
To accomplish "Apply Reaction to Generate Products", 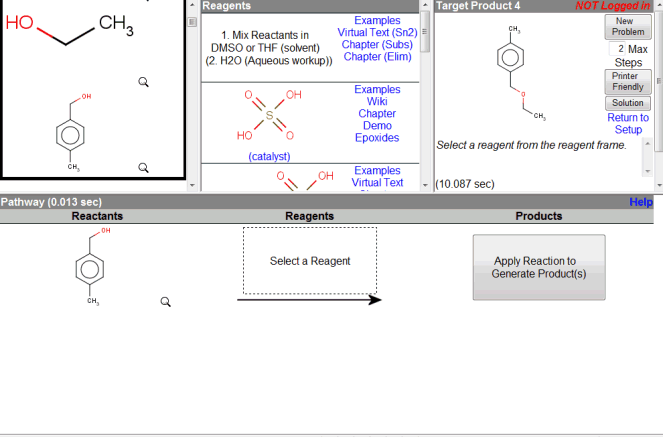I will [x=538, y=267].
